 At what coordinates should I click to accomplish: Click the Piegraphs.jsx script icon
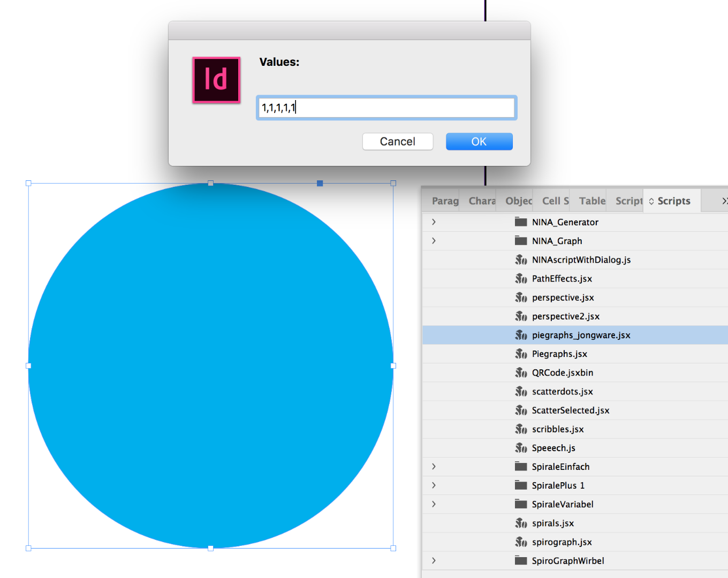(521, 354)
